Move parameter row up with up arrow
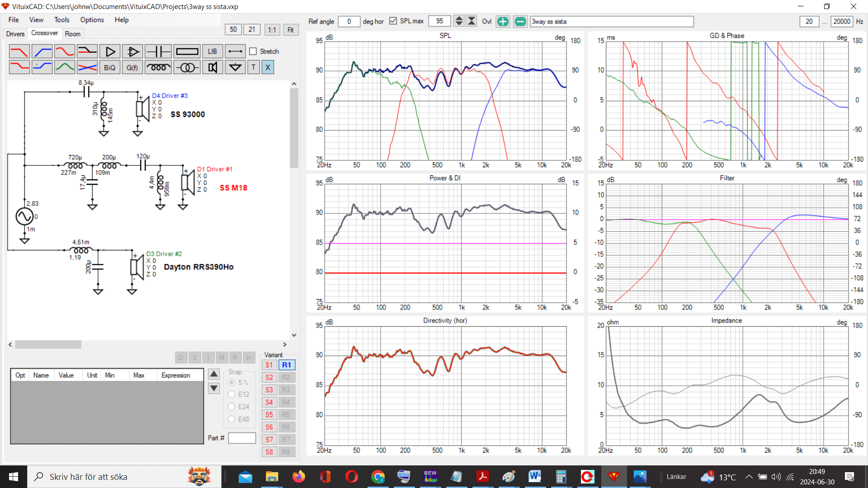This screenshot has width=868, height=488. (x=214, y=374)
